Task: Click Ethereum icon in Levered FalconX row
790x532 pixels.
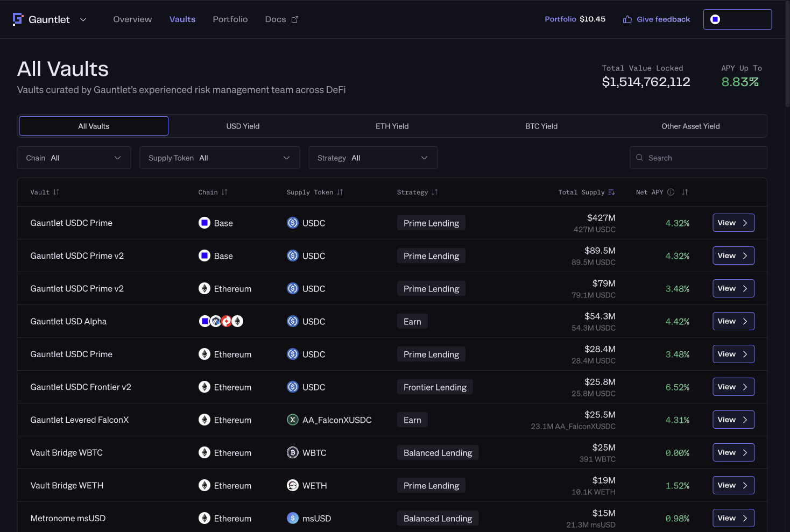Action: pyautogui.click(x=204, y=420)
